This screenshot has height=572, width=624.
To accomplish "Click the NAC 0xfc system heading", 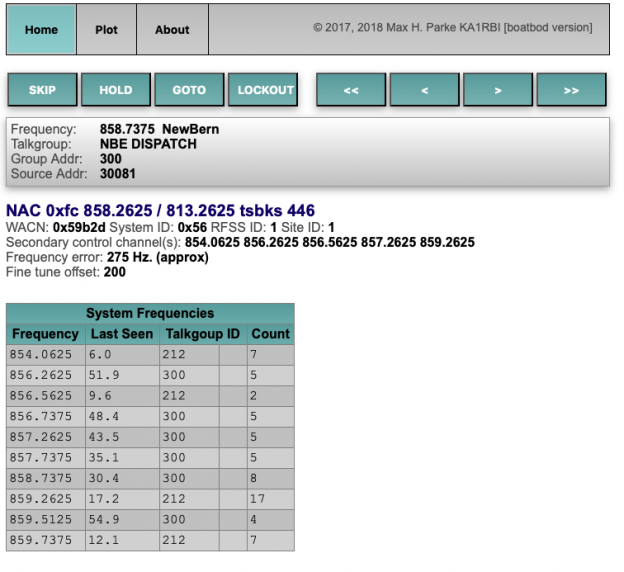I will [x=160, y=211].
